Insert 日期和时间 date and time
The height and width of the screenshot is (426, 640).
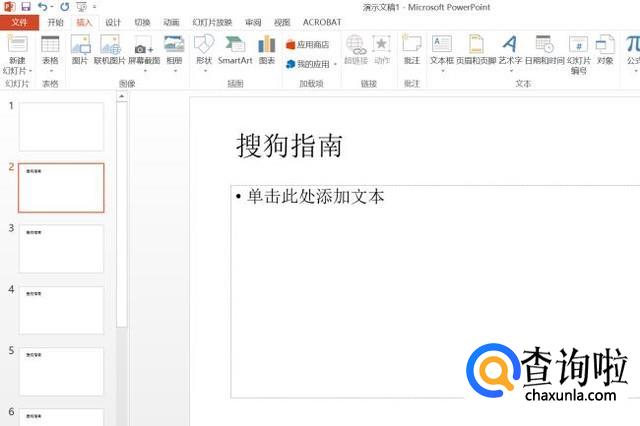click(x=544, y=49)
